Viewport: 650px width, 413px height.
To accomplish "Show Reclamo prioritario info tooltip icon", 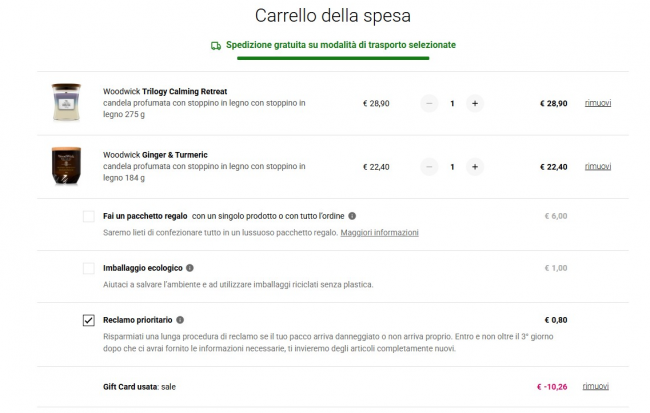I will [x=193, y=319].
